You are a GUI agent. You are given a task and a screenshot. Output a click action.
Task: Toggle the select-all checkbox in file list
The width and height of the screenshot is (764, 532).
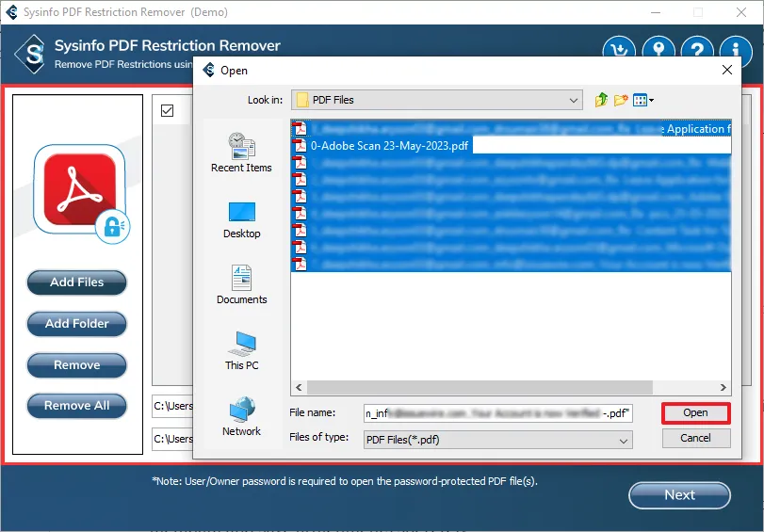[167, 111]
